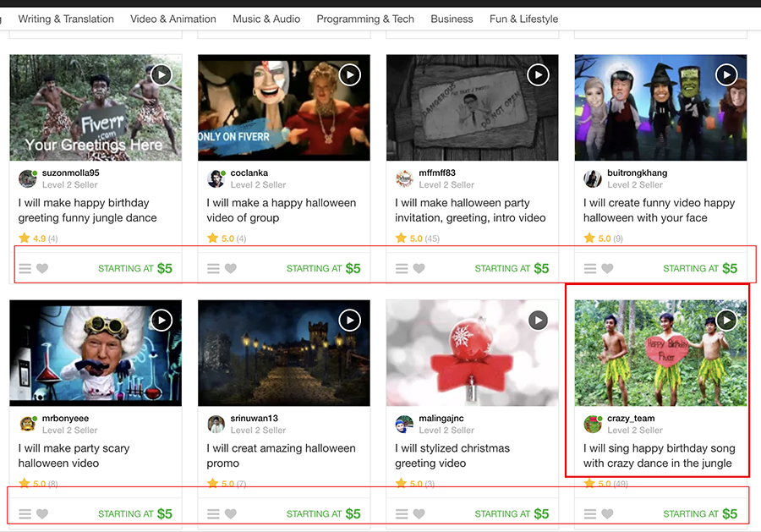This screenshot has height=532, width=761.
Task: Click crazy_team's profile avatar
Action: point(593,425)
